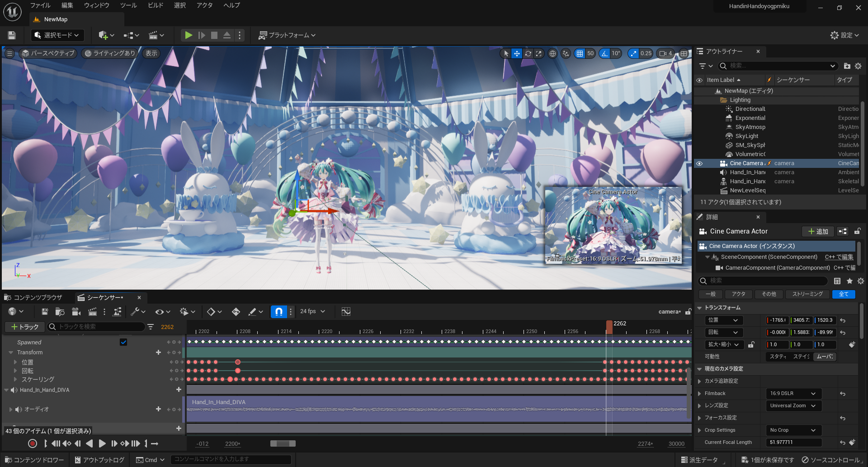The image size is (868, 467).
Task: Toggle the Spawned track checkbox
Action: coord(123,342)
